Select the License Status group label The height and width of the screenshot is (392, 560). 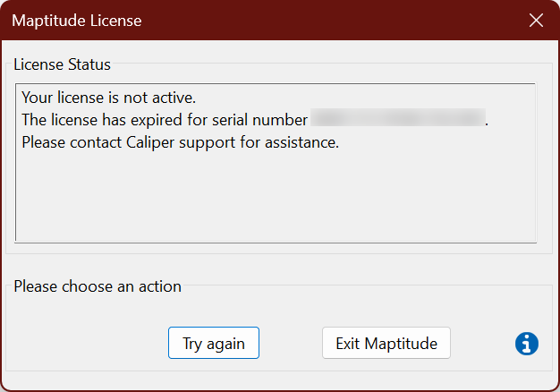63,64
